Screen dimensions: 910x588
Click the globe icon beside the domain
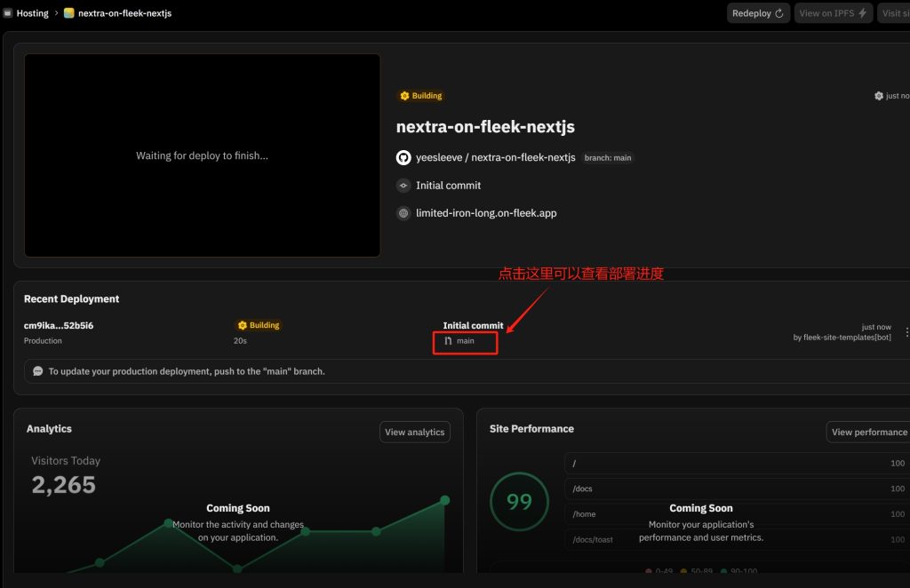(x=403, y=213)
